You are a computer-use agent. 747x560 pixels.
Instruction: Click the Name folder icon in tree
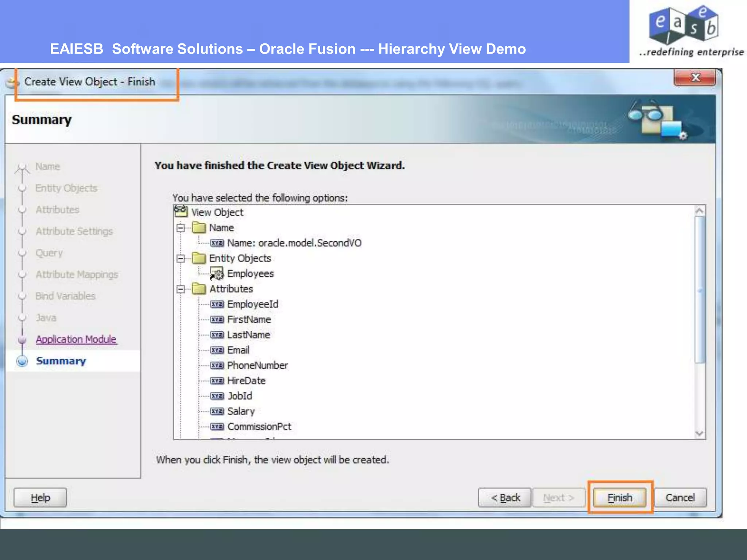[x=199, y=227]
